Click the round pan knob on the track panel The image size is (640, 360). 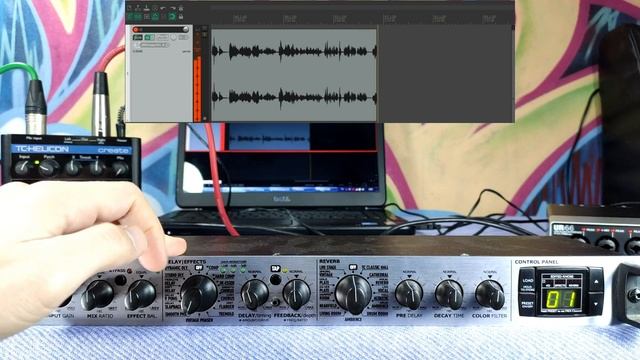[x=173, y=38]
